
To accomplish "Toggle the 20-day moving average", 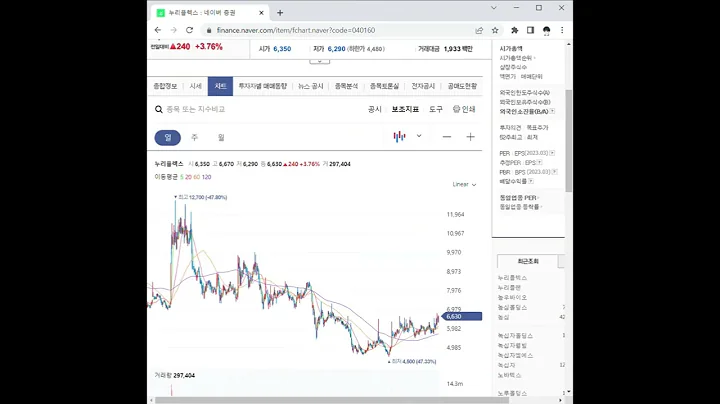I will click(188, 177).
